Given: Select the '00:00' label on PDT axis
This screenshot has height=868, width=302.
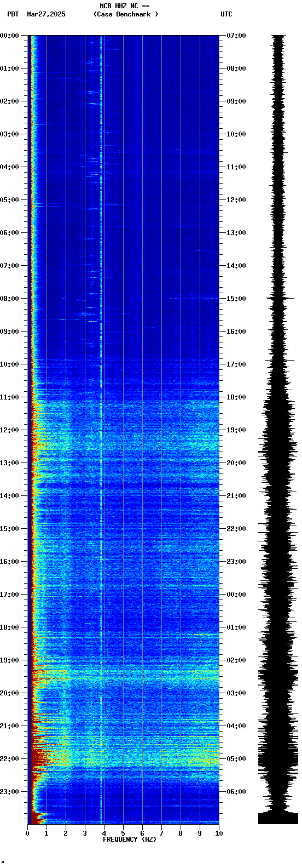Looking at the screenshot, I should pyautogui.click(x=9, y=36).
